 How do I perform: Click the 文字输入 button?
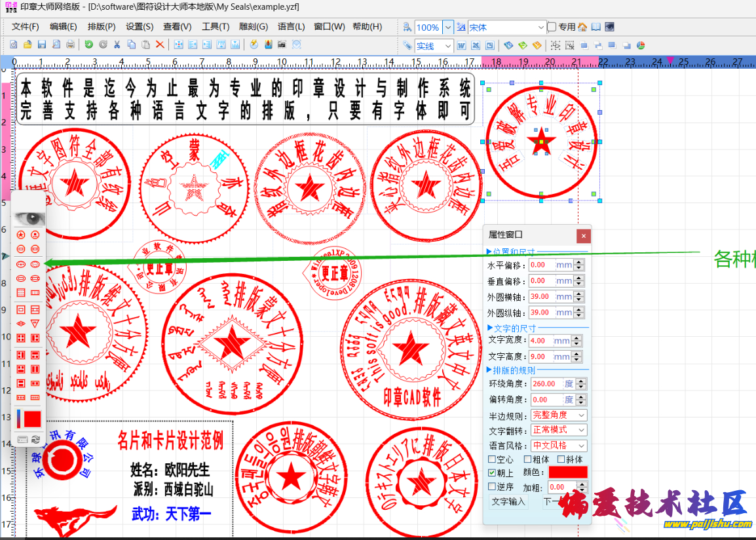coord(509,502)
